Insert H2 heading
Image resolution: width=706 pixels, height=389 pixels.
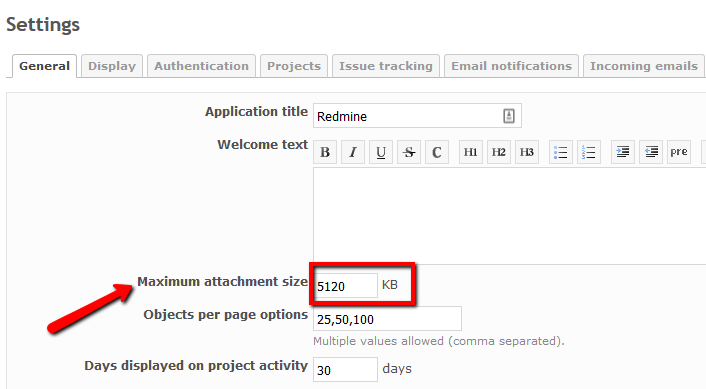tap(498, 152)
